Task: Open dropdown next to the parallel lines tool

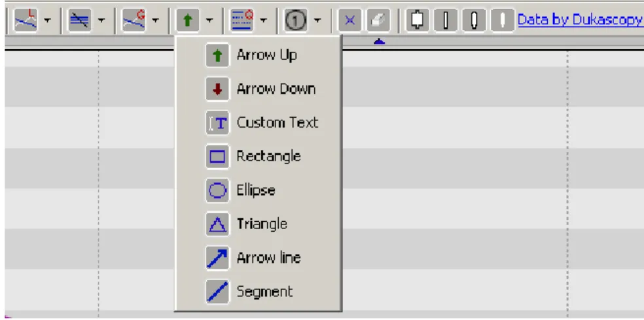Action: click(101, 20)
